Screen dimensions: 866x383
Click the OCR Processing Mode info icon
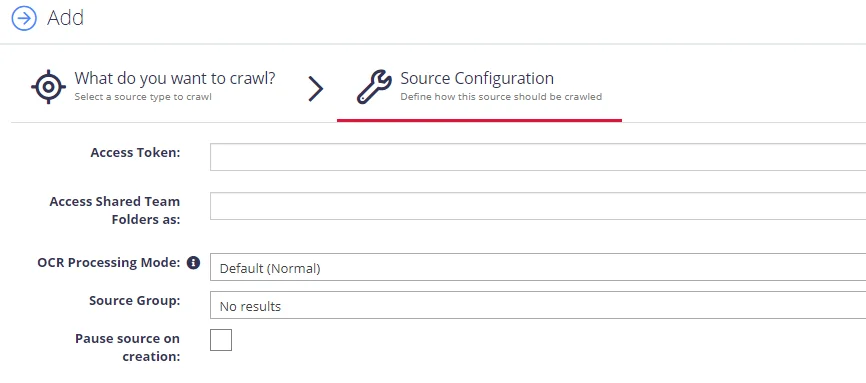pyautogui.click(x=193, y=263)
